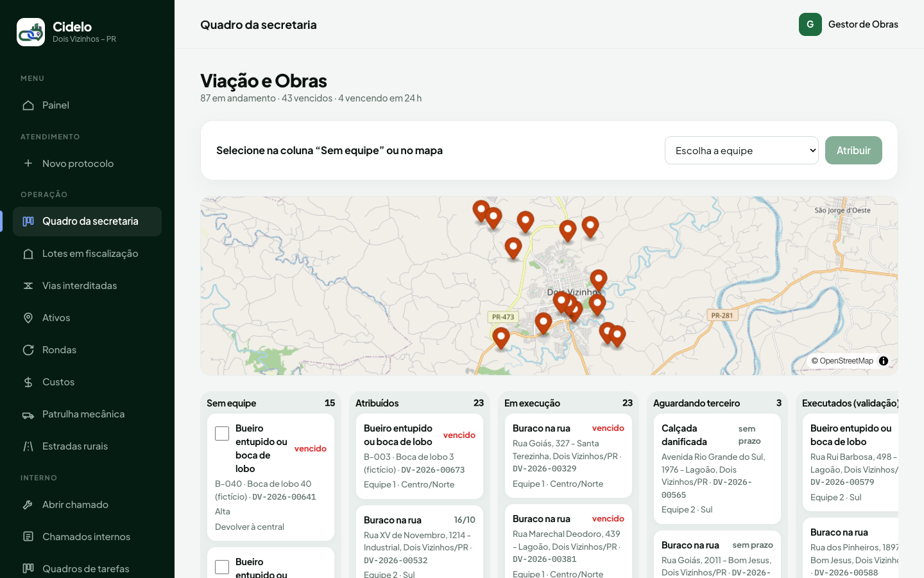The width and height of the screenshot is (924, 578).
Task: Check the B-040 Bueiro entupido card checkbox
Action: (x=222, y=433)
